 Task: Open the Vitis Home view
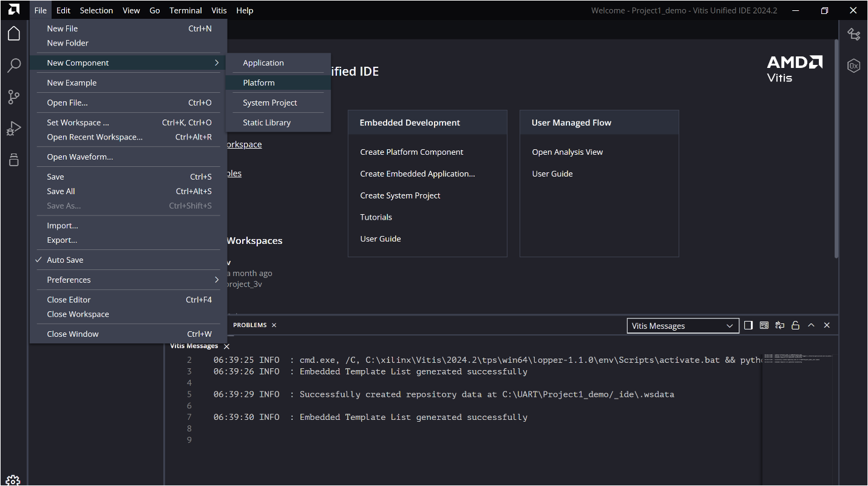(13, 33)
